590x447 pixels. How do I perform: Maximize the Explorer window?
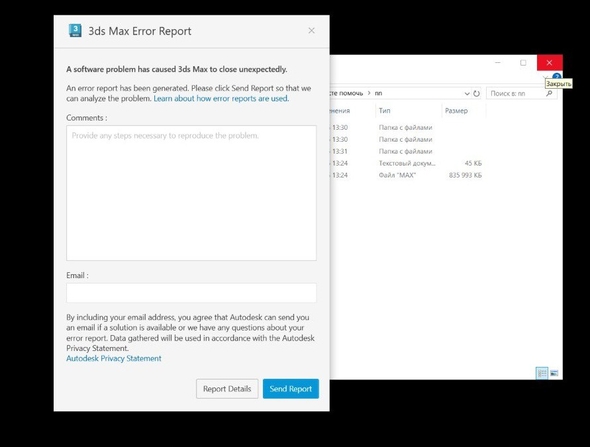tap(523, 62)
